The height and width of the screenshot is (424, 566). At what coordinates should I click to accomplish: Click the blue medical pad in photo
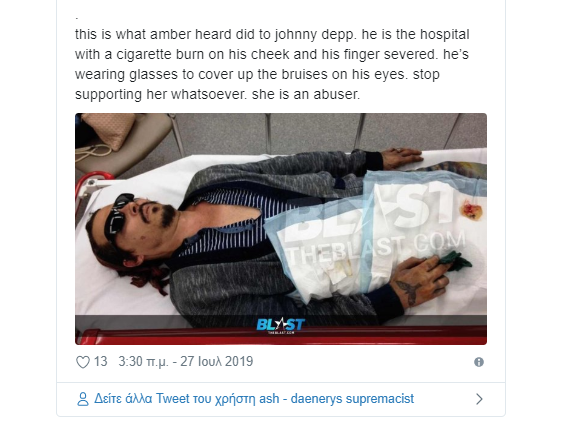point(375,235)
